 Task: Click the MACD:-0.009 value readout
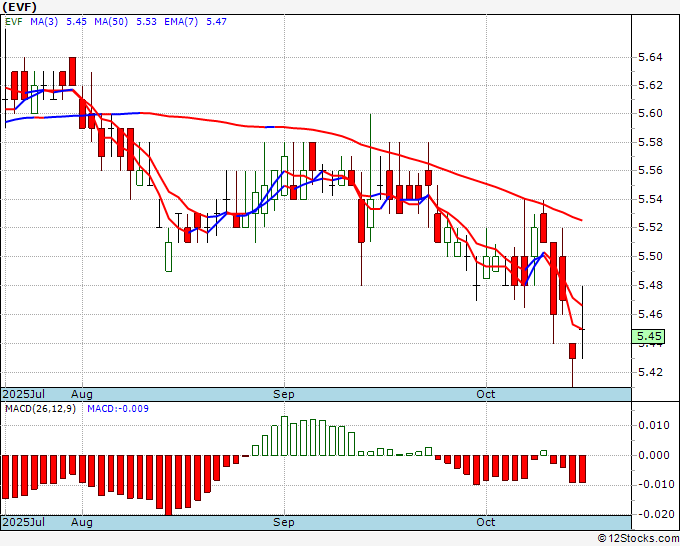(118, 409)
